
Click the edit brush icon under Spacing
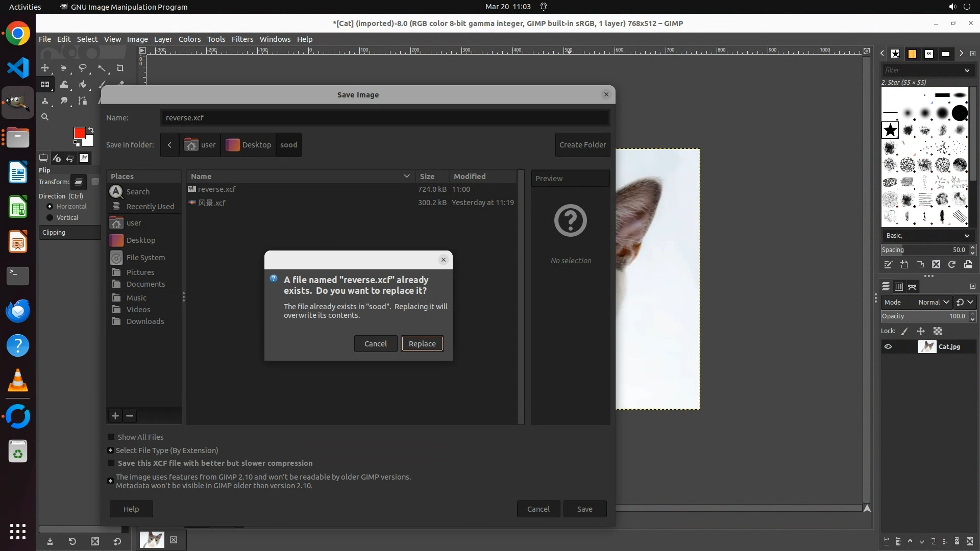[x=888, y=264]
